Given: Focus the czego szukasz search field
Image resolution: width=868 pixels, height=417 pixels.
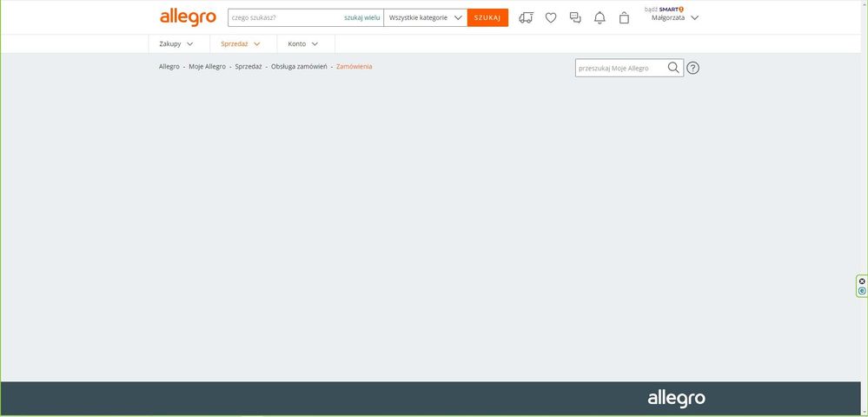Looking at the screenshot, I should point(282,17).
